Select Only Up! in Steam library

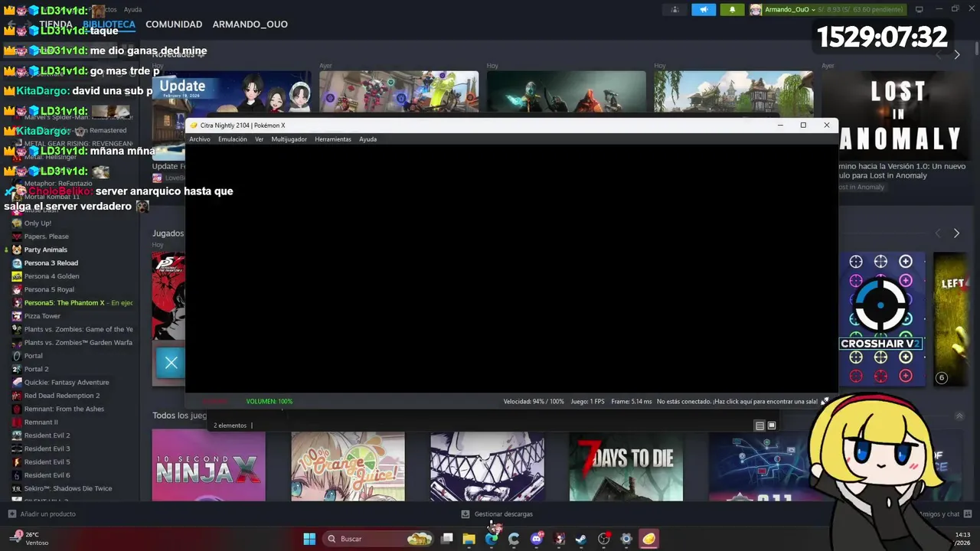(x=38, y=223)
